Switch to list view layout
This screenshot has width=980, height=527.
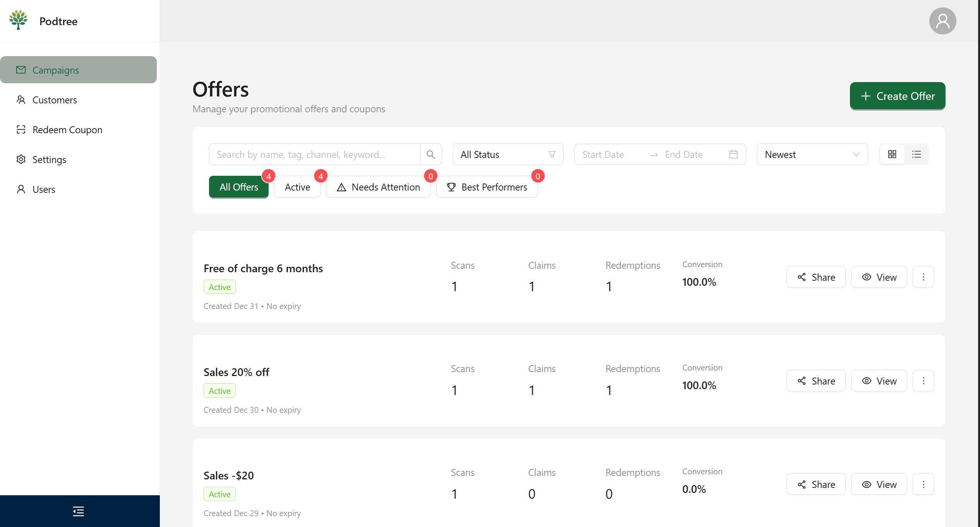(917, 154)
